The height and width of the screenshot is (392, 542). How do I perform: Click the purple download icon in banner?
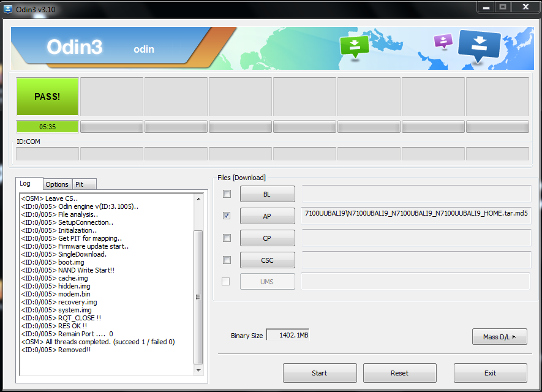[443, 41]
